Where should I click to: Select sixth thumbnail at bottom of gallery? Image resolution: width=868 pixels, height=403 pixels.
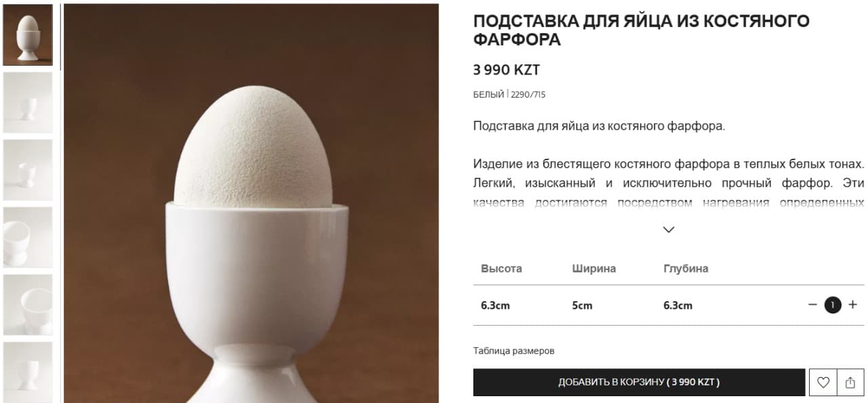click(x=28, y=372)
